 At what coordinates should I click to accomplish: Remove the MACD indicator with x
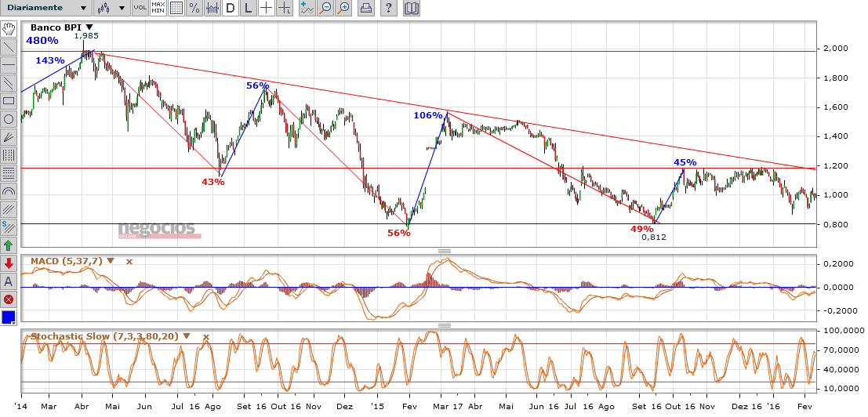click(x=129, y=261)
